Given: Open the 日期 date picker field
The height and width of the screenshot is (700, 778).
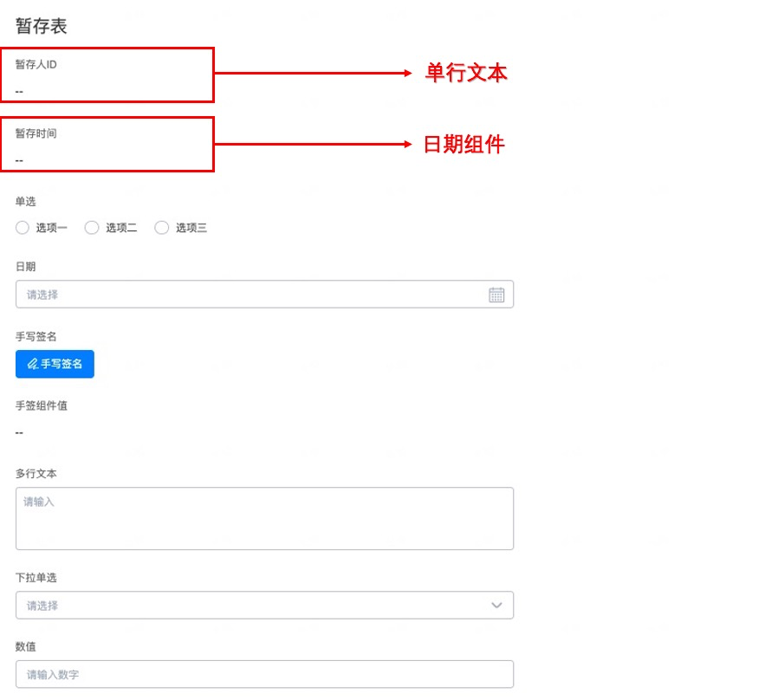Looking at the screenshot, I should pos(264,295).
